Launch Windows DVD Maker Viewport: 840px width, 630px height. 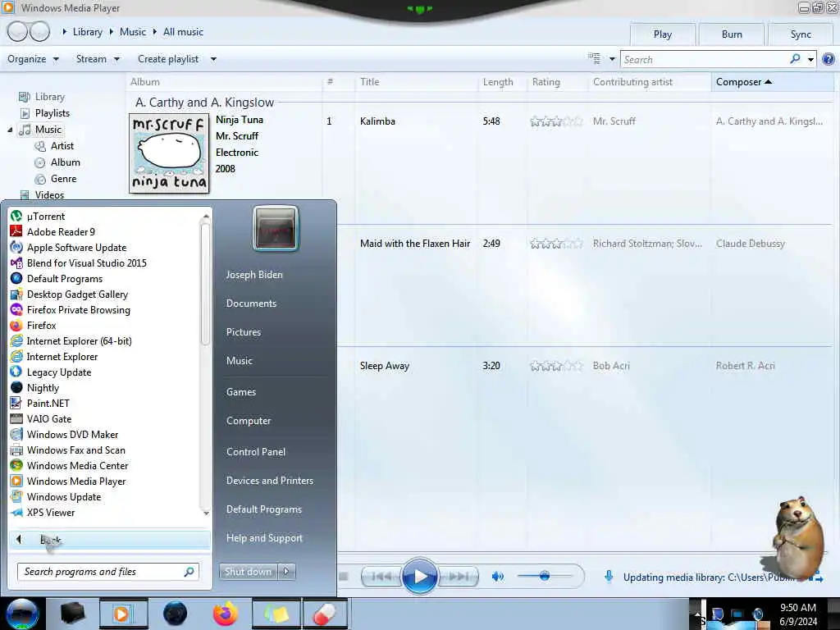[64, 435]
